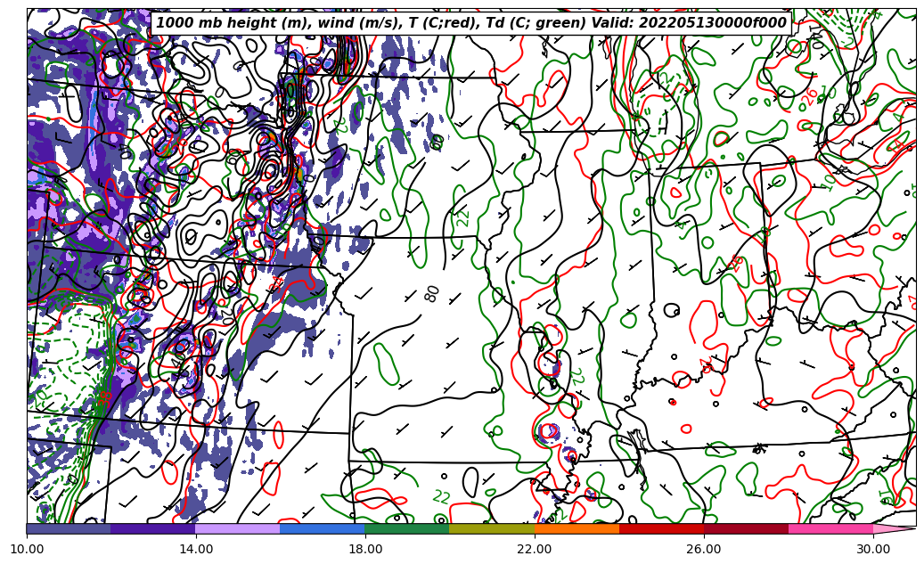
Task: Select the bright red 24–26 colorbar segment
Action: coord(661,528)
